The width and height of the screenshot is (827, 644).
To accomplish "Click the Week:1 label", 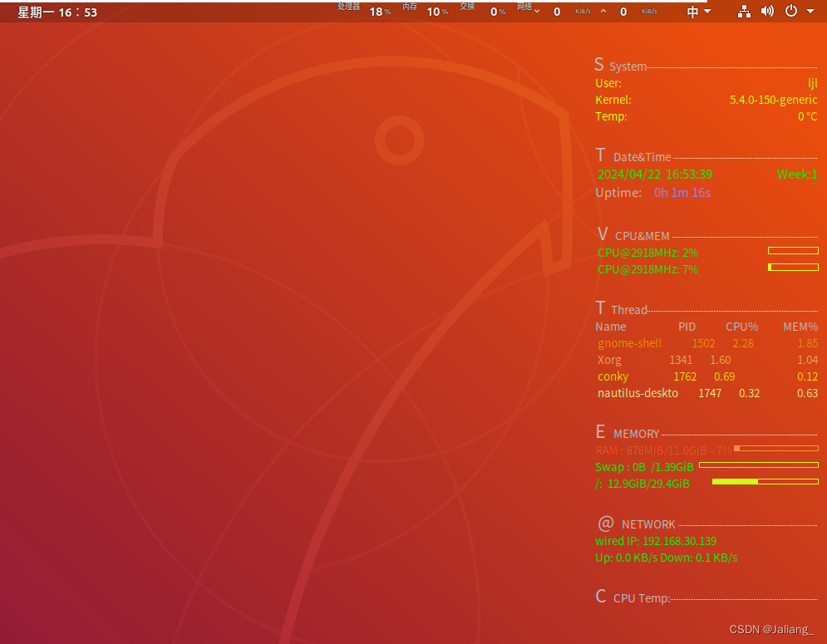I will point(797,175).
